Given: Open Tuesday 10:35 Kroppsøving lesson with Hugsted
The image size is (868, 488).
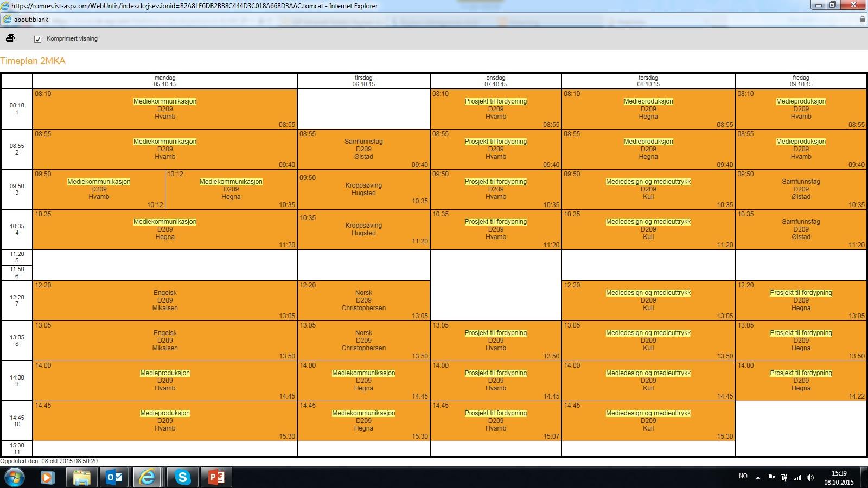Looking at the screenshot, I should [363, 229].
